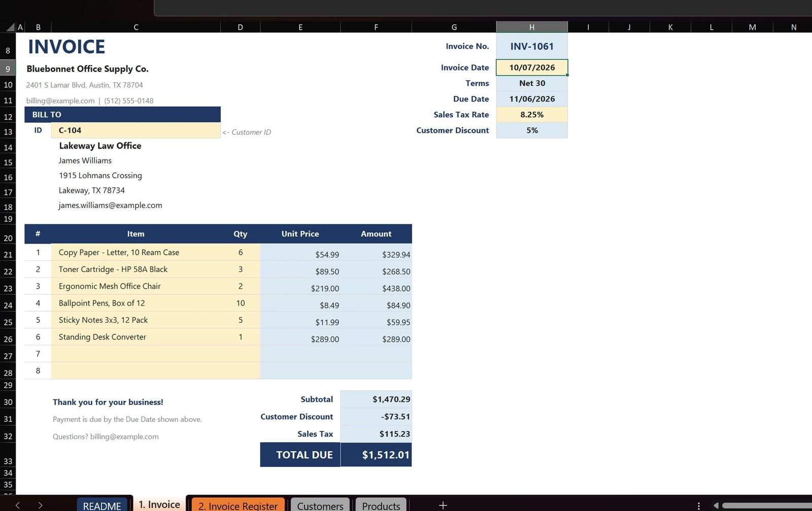The image size is (812, 511).
Task: Select the invoice date 10/07/2026 cell
Action: (x=532, y=67)
